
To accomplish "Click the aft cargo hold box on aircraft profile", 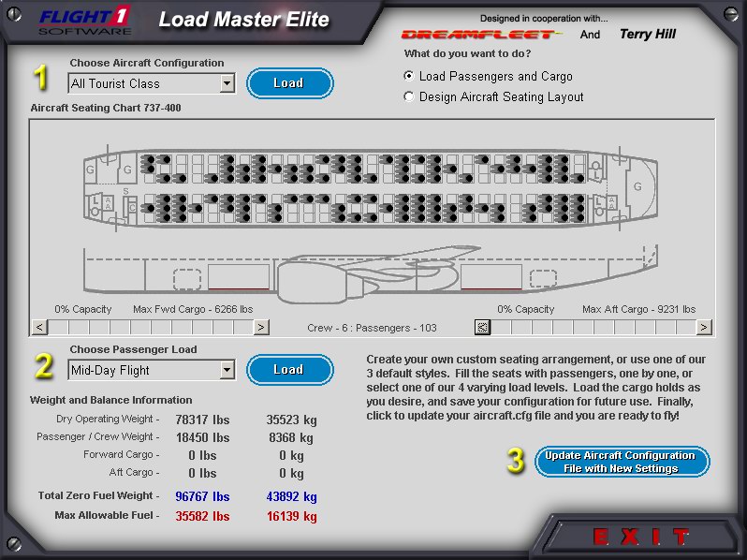I will pos(491,276).
